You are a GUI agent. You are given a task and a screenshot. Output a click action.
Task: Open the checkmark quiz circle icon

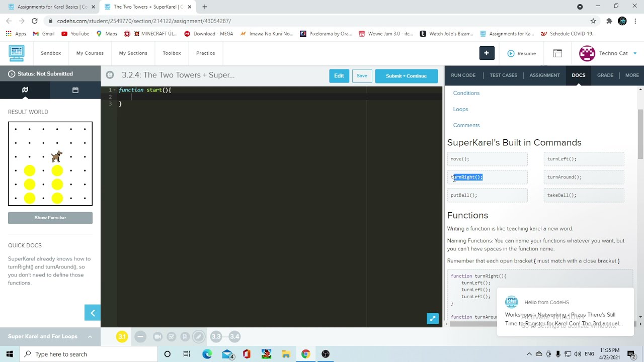(172, 336)
